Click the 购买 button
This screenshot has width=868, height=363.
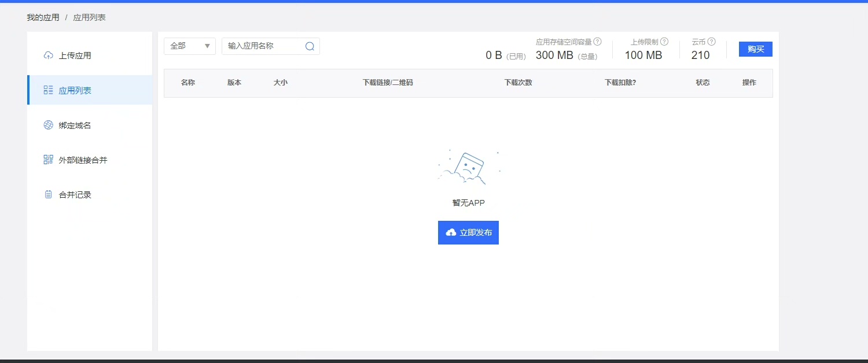click(756, 49)
